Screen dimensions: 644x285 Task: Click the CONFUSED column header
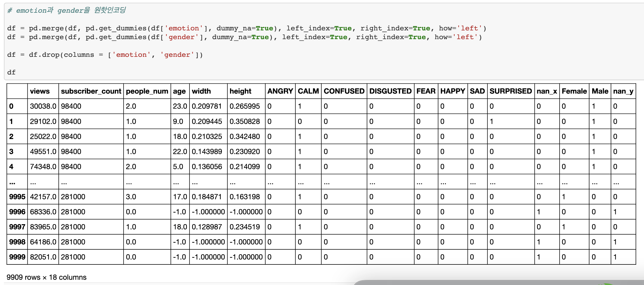(x=344, y=91)
